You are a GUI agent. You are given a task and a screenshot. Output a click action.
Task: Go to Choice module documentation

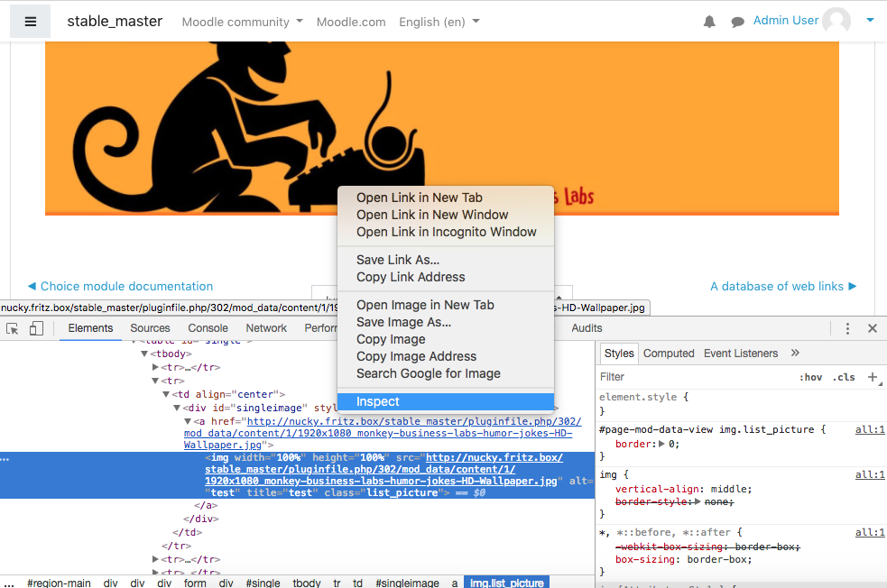[121, 286]
